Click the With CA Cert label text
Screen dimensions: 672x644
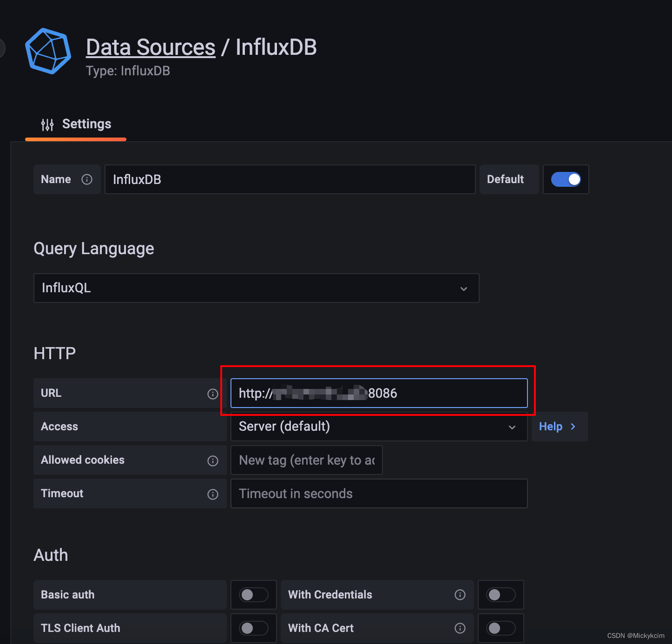tap(321, 628)
